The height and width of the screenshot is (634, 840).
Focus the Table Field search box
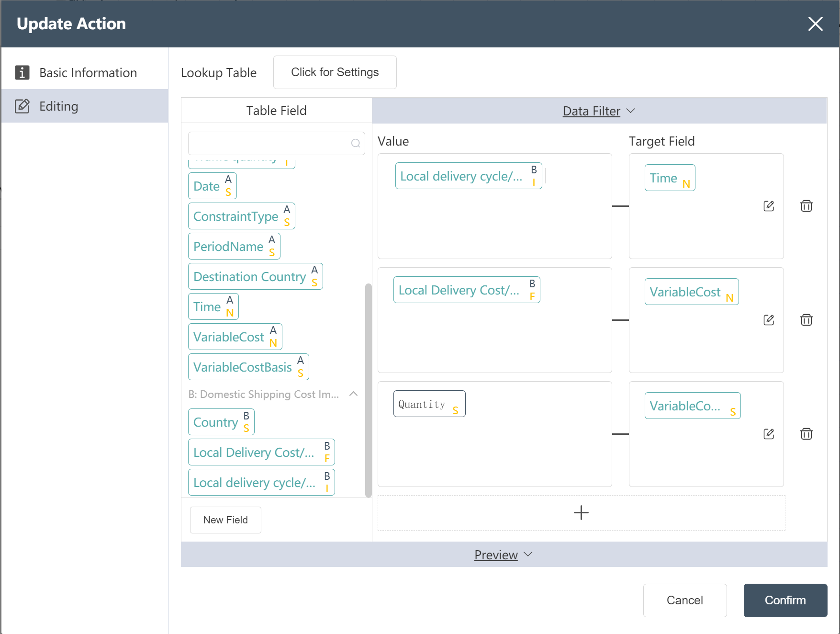pyautogui.click(x=276, y=143)
